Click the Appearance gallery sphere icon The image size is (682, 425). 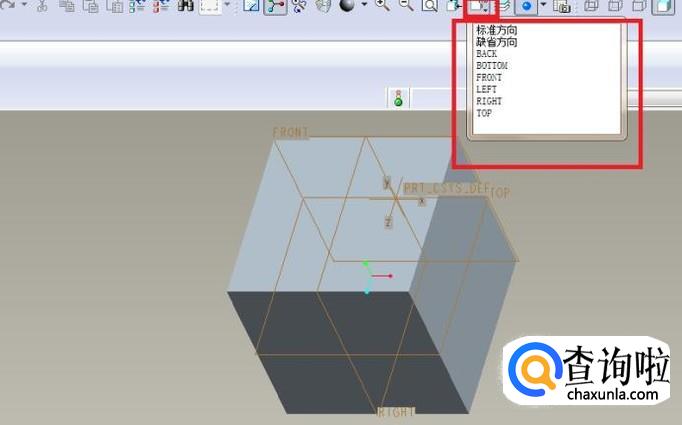point(347,5)
